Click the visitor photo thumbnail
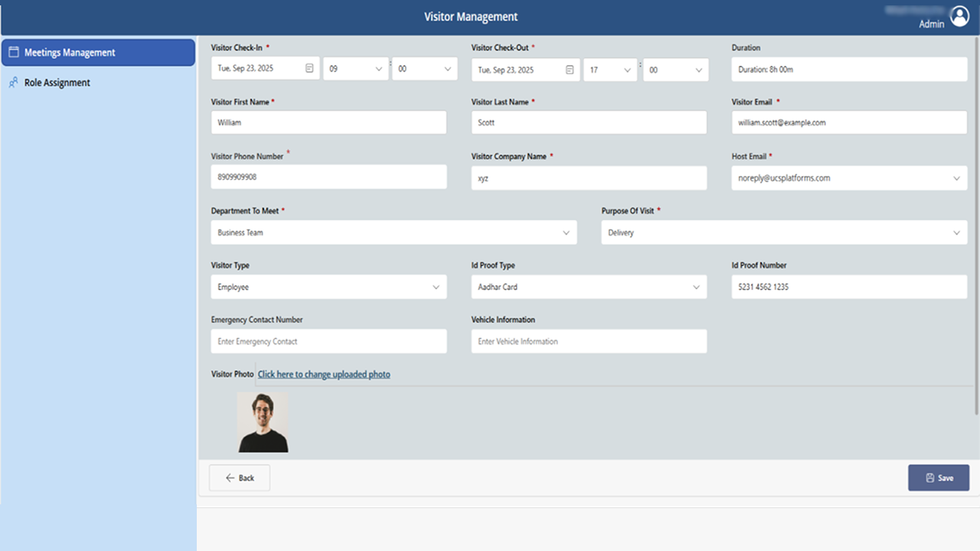Viewport: 980px width, 551px height. click(263, 421)
